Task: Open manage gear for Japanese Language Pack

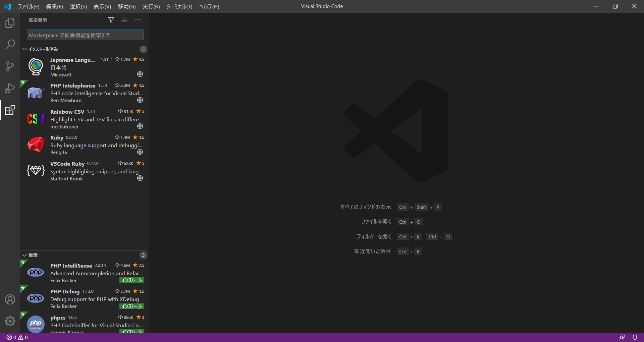Action: (x=140, y=74)
